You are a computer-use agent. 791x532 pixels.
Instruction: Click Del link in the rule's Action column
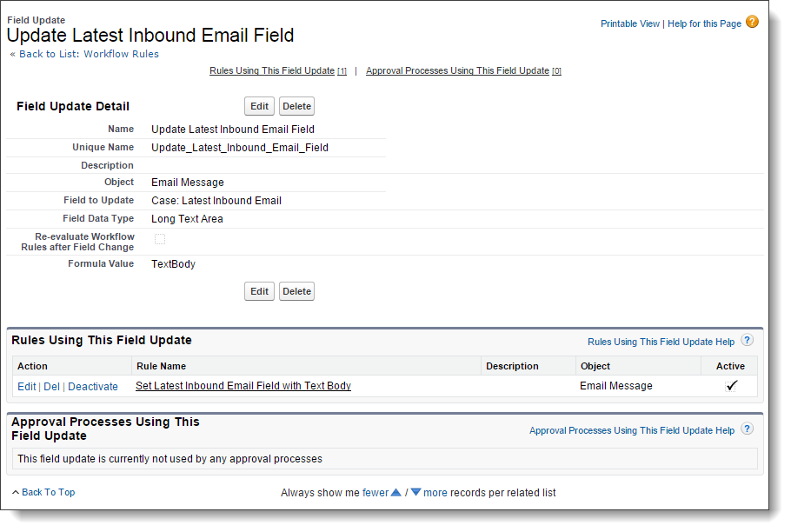coord(51,387)
